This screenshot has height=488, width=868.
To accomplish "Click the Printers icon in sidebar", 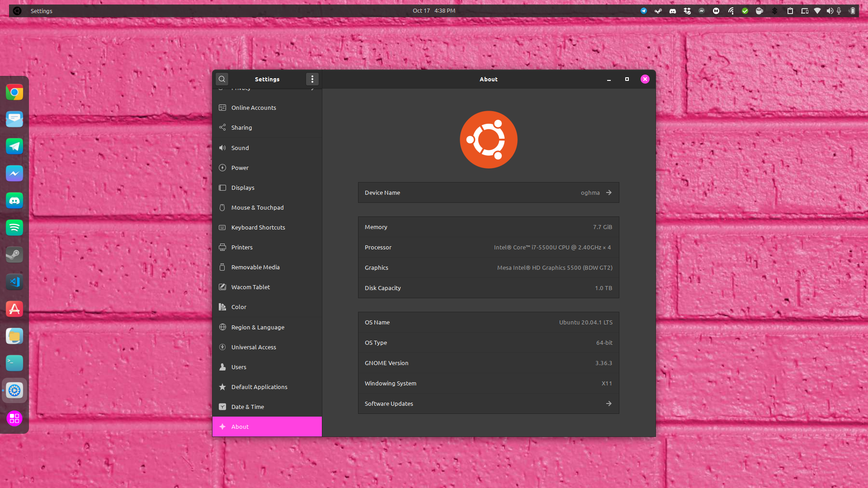I will [x=222, y=247].
